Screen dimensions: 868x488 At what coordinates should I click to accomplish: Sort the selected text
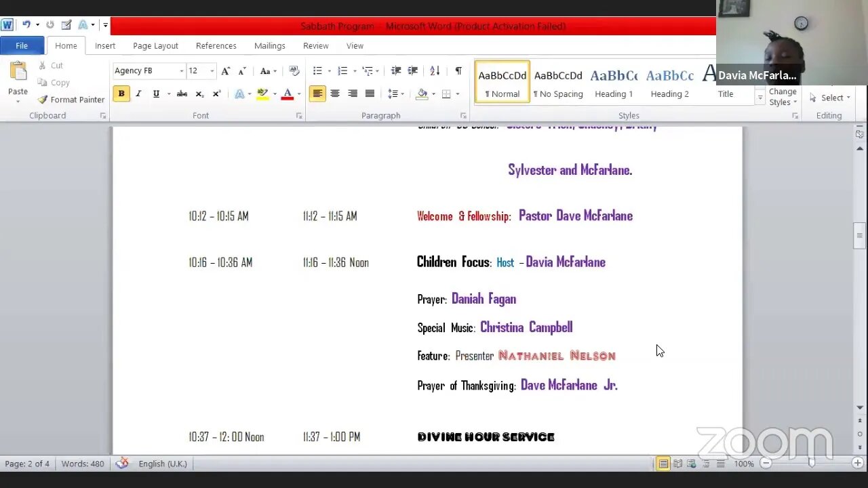click(x=435, y=70)
